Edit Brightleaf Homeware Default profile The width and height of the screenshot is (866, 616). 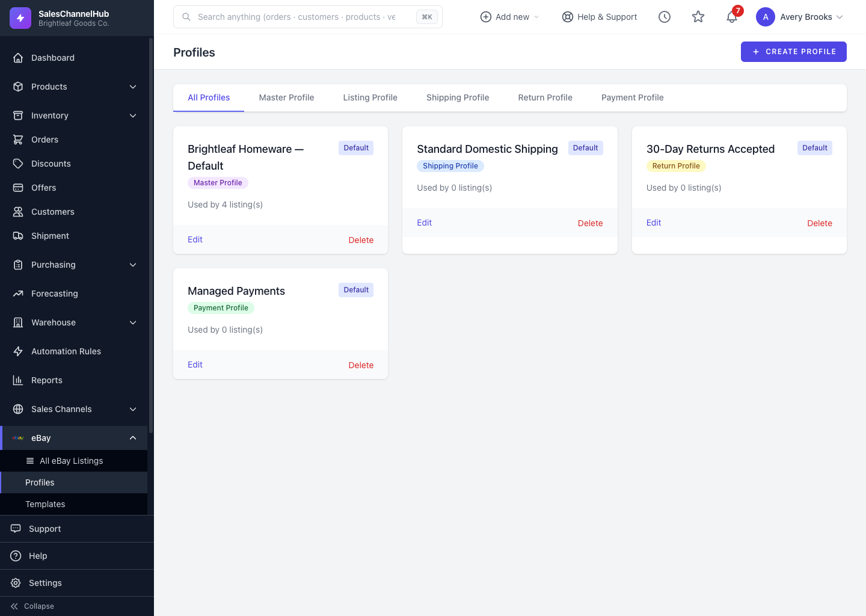point(195,239)
